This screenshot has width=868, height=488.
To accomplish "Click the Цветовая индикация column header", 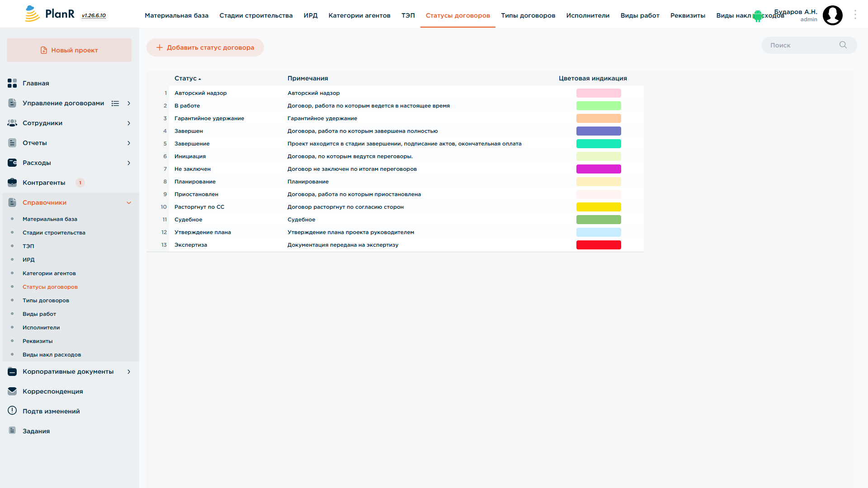I will click(593, 78).
